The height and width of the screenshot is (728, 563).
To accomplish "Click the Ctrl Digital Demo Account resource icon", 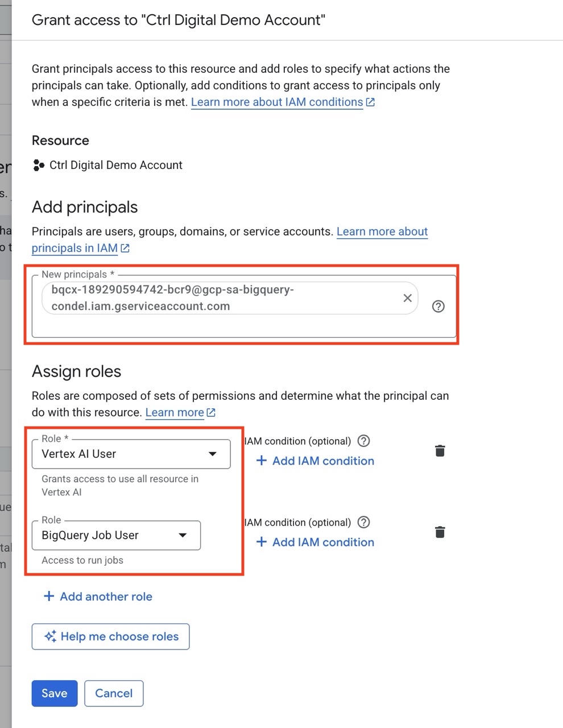I will point(39,166).
